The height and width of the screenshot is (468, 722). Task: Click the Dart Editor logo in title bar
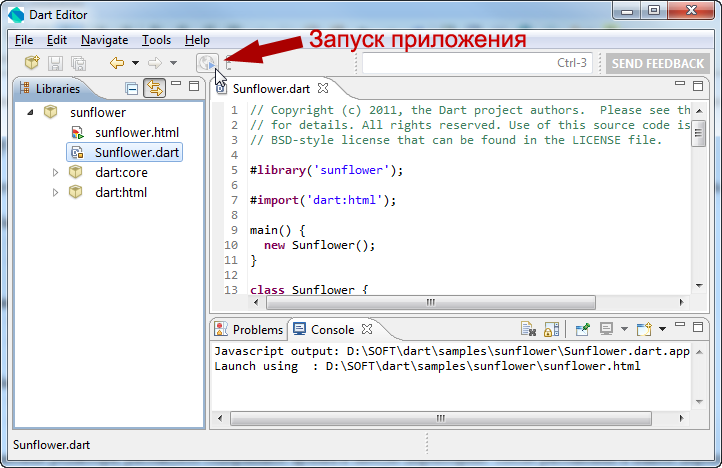click(x=17, y=15)
